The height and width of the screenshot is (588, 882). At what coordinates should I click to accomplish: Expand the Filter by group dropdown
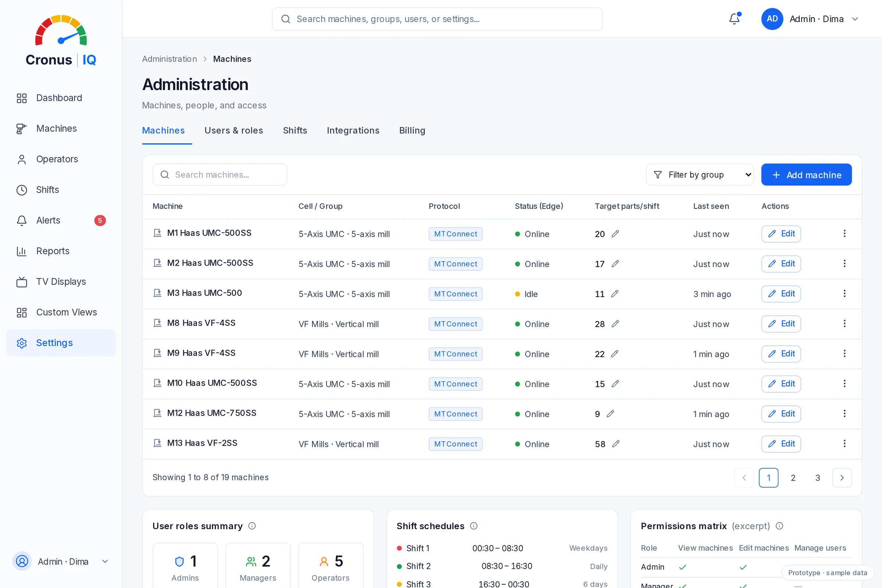[x=700, y=175]
